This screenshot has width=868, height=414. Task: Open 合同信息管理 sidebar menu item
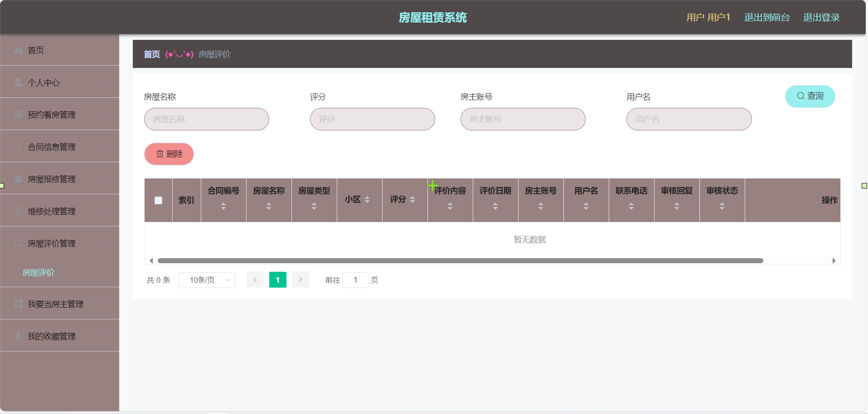(x=59, y=146)
